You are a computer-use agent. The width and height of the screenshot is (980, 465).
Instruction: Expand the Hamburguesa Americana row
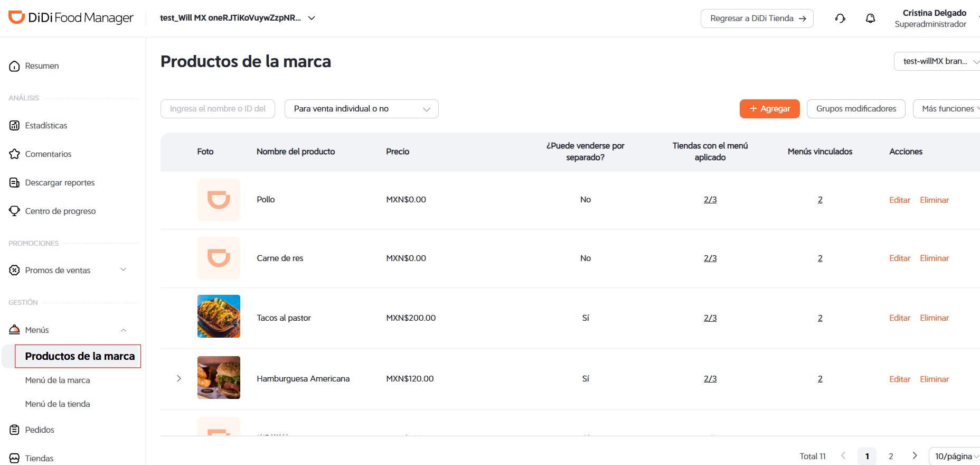point(179,378)
